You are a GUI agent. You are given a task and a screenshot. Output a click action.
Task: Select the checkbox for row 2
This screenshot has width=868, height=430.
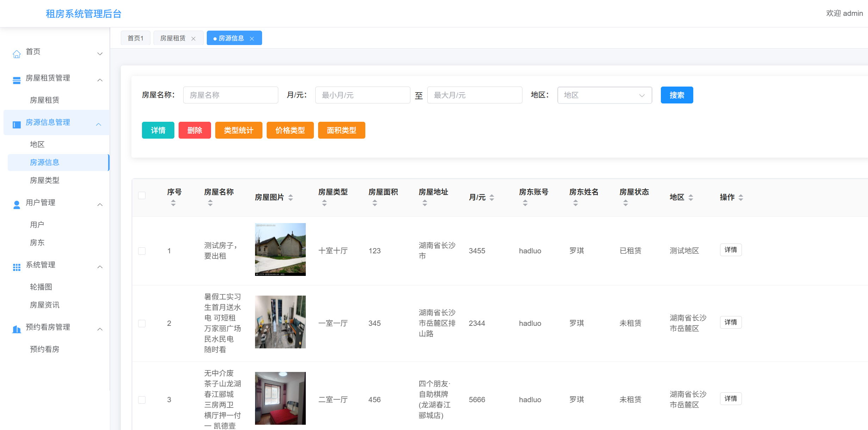click(142, 323)
